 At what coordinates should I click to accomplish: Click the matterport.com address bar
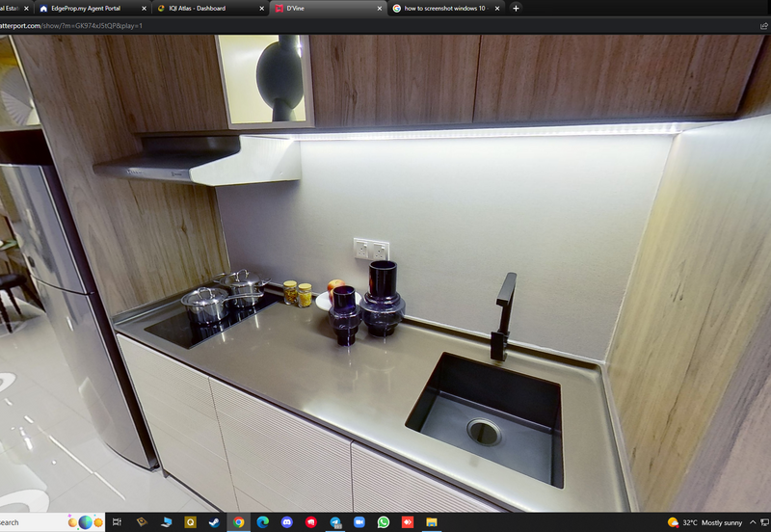tap(289, 25)
